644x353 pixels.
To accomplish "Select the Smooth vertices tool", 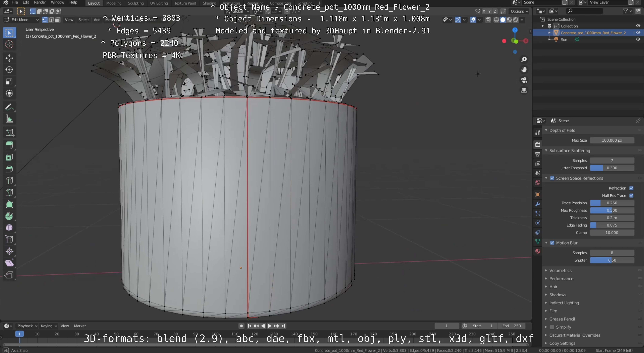I will (9, 228).
